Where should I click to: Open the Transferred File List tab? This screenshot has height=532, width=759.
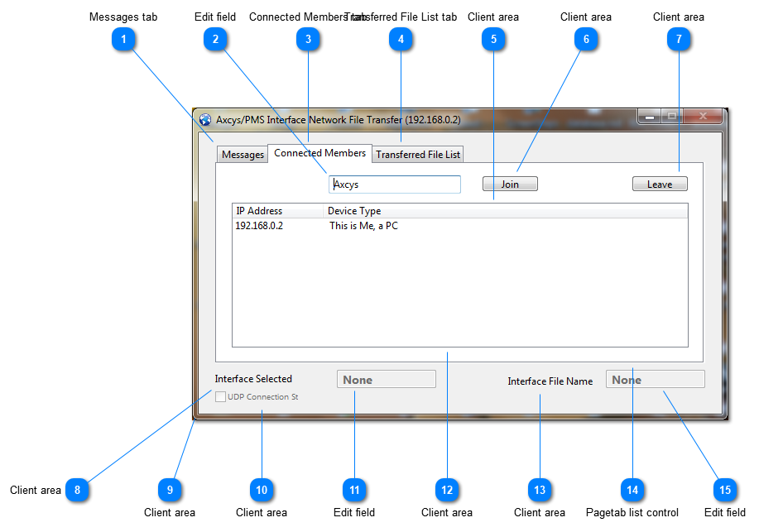(x=418, y=155)
